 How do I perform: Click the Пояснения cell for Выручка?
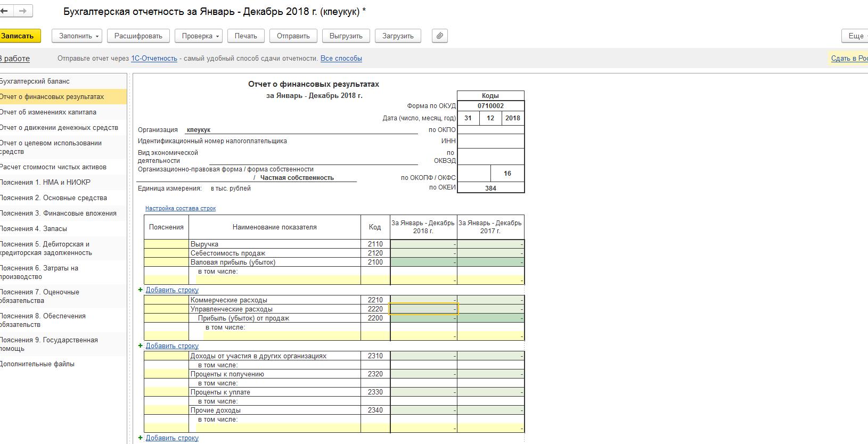(166, 244)
